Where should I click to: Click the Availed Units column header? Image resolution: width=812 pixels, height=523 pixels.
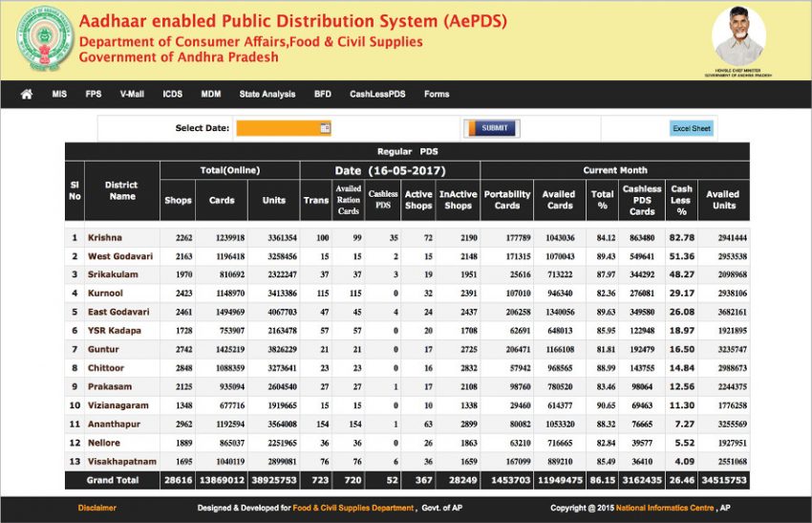[723, 200]
